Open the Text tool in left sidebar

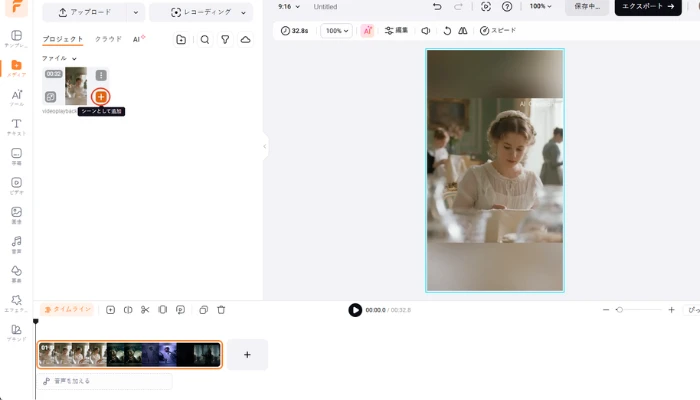[16, 126]
